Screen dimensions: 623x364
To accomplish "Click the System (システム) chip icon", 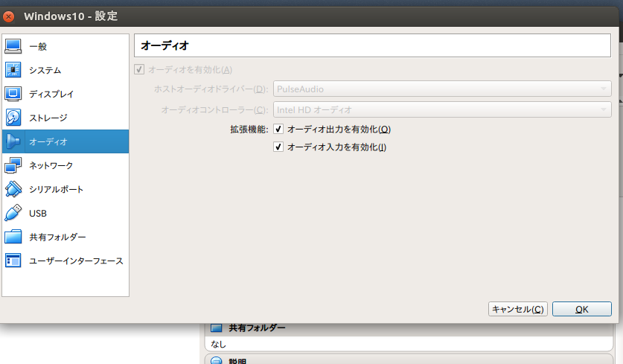I will tap(13, 70).
